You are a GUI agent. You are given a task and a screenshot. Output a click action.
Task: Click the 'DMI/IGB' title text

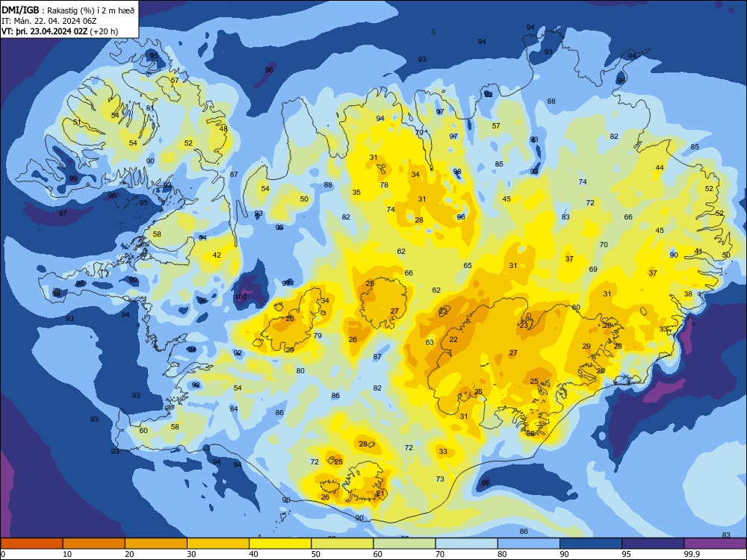click(22, 10)
